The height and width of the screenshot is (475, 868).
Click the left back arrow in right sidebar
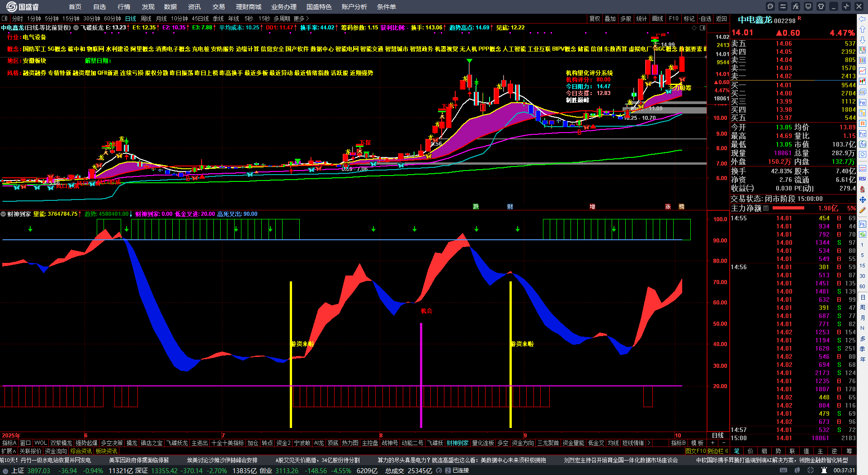863,19
